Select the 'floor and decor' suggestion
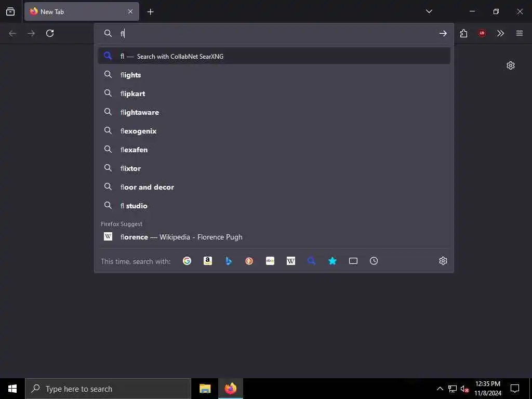 274,187
